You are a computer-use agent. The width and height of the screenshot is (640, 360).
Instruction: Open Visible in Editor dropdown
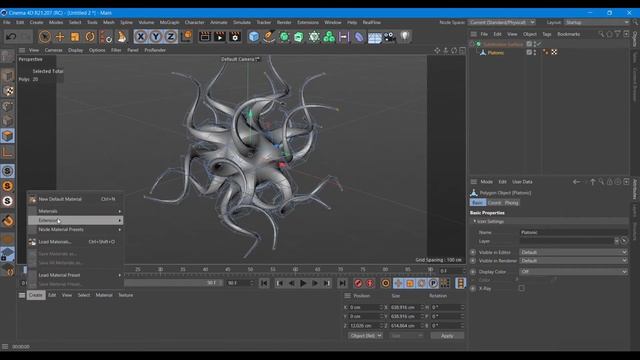pyautogui.click(x=573, y=252)
